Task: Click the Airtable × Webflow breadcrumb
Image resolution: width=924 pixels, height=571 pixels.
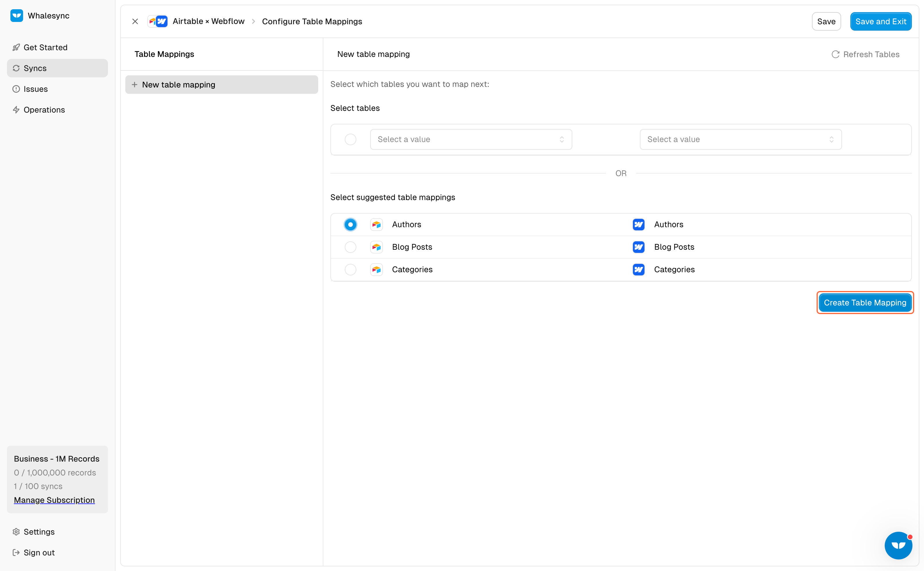Action: [x=208, y=21]
